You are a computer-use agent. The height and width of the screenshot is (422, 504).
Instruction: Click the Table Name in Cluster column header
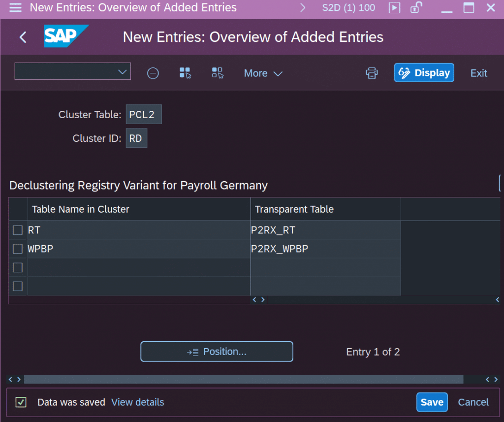tap(80, 209)
